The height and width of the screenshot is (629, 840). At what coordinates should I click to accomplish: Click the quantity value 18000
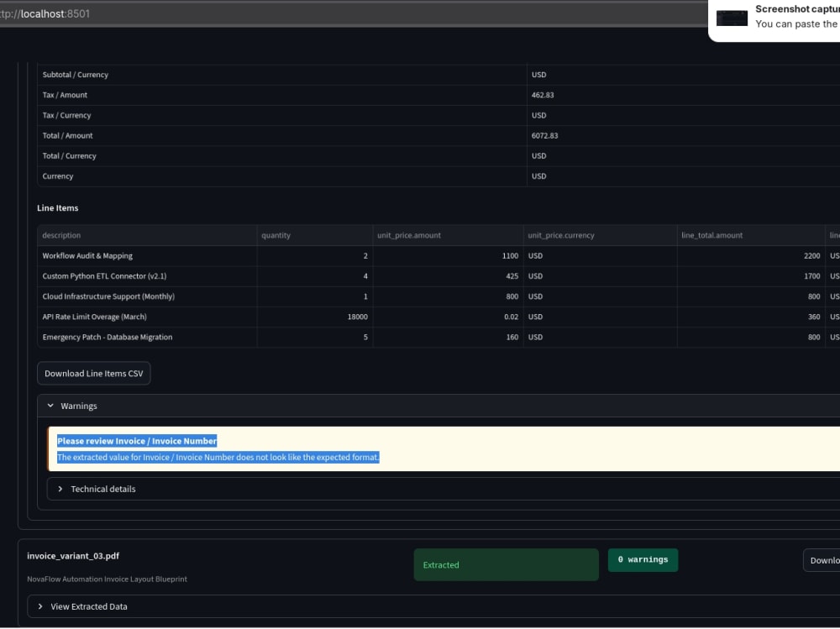357,317
